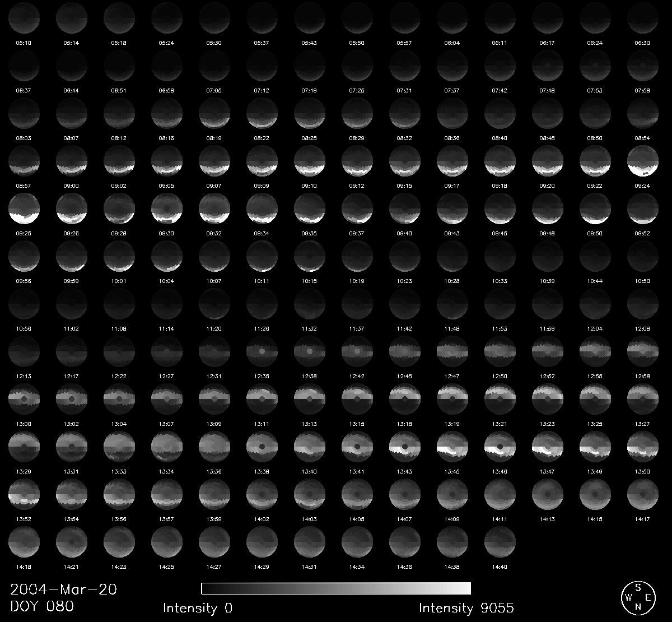Open the 06:30 disk image

(x=643, y=18)
